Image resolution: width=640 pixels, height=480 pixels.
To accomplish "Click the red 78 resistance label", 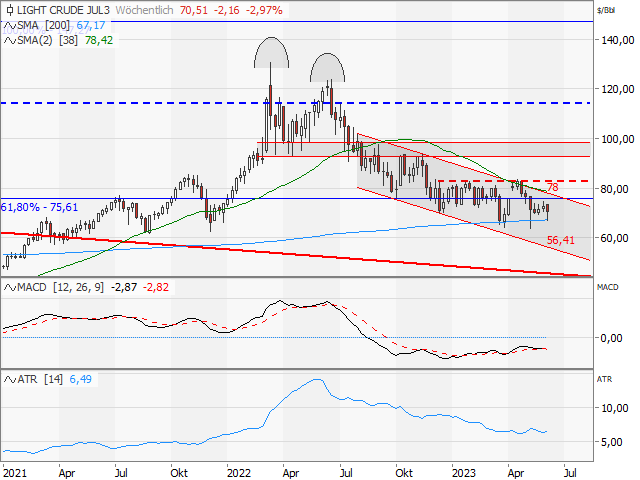I will 553,187.
